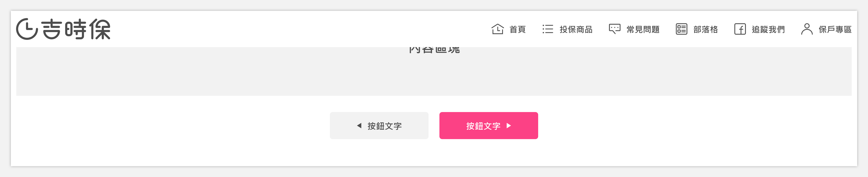The width and height of the screenshot is (868, 177).
Task: Click the 吉時保 clock logo icon
Action: 27,29
